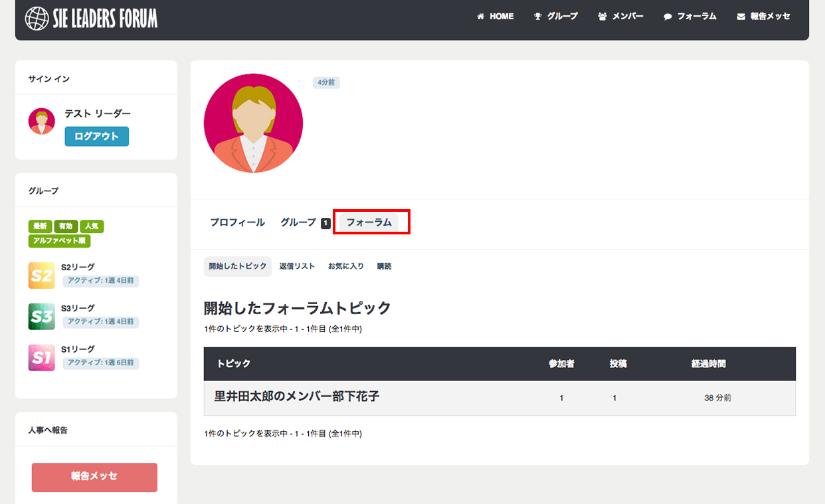825x504 pixels.
Task: Open the お気に入り sub-tab
Action: pos(345,266)
